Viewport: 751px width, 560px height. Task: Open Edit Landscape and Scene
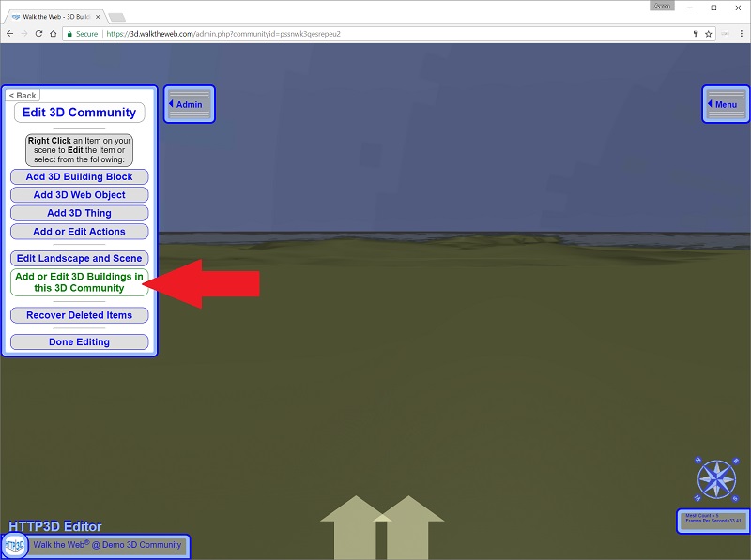80,259
